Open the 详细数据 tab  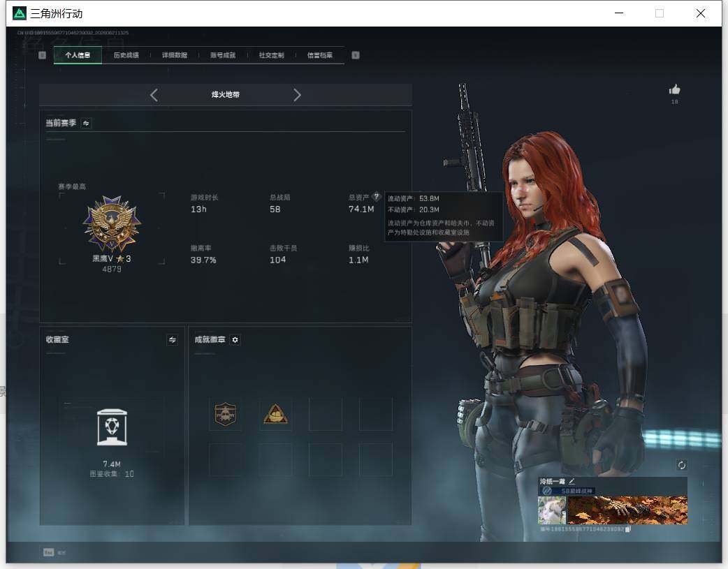coord(175,55)
